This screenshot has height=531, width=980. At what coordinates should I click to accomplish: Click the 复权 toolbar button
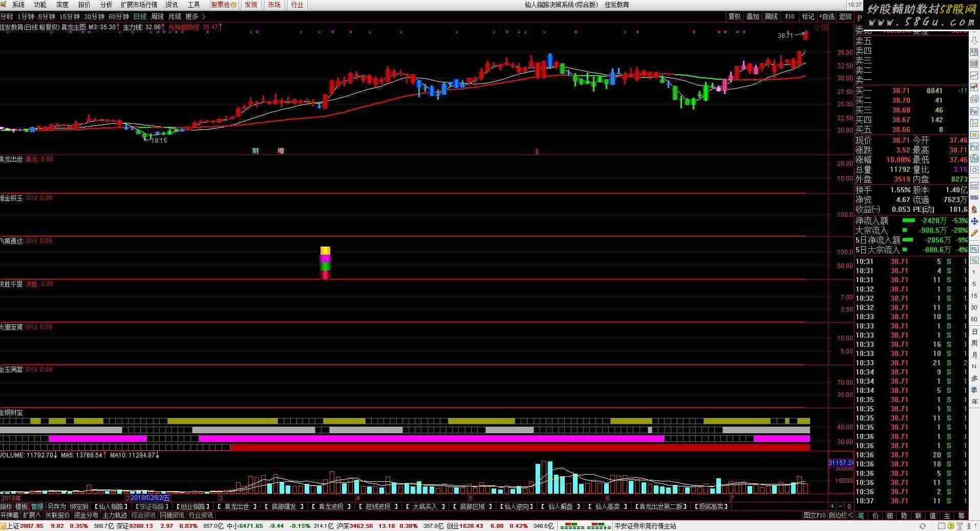tap(735, 17)
